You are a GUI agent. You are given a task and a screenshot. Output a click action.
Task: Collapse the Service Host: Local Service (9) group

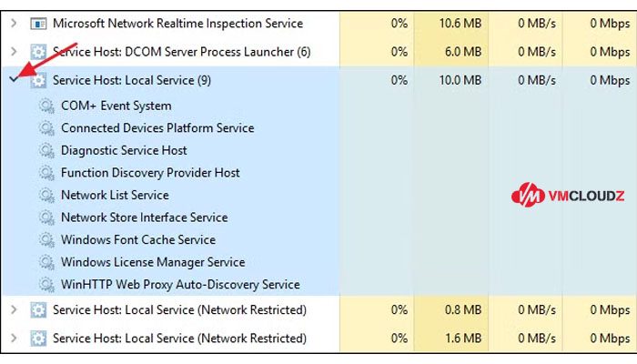point(15,80)
